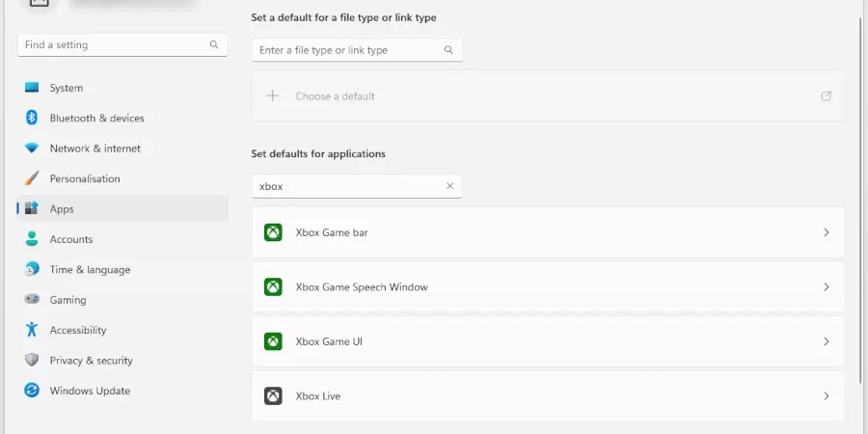Open Time & language settings

[x=90, y=270]
